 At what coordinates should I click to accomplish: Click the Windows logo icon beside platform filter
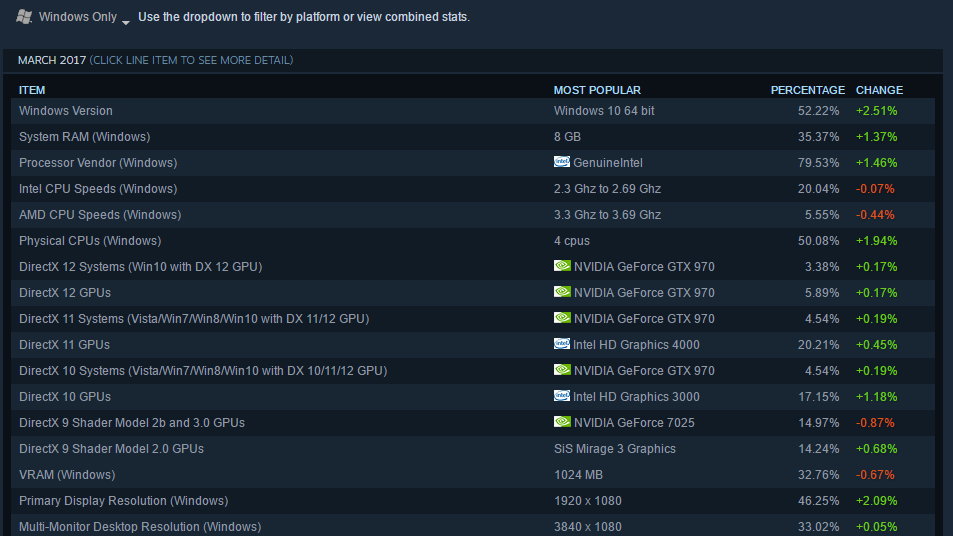(x=24, y=17)
